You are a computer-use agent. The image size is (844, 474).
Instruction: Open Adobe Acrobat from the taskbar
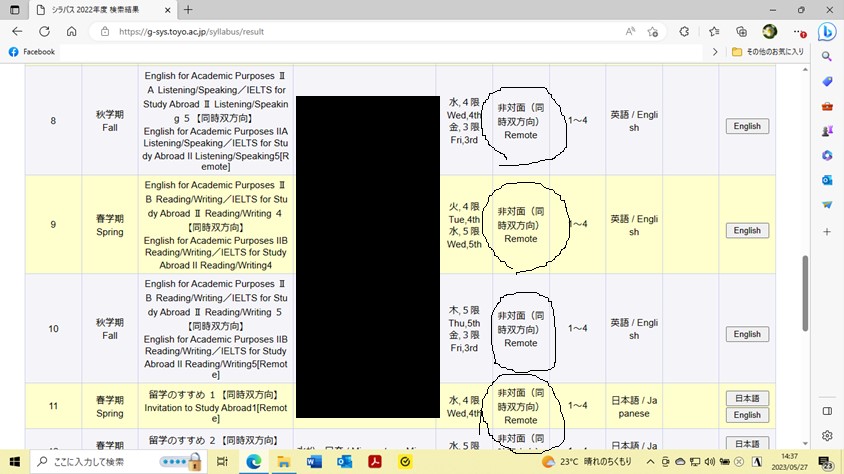click(375, 462)
